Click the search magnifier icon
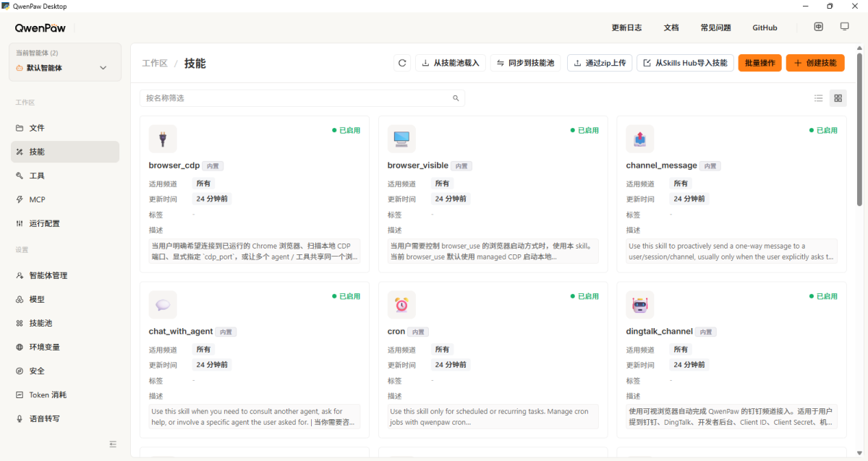 [x=456, y=98]
